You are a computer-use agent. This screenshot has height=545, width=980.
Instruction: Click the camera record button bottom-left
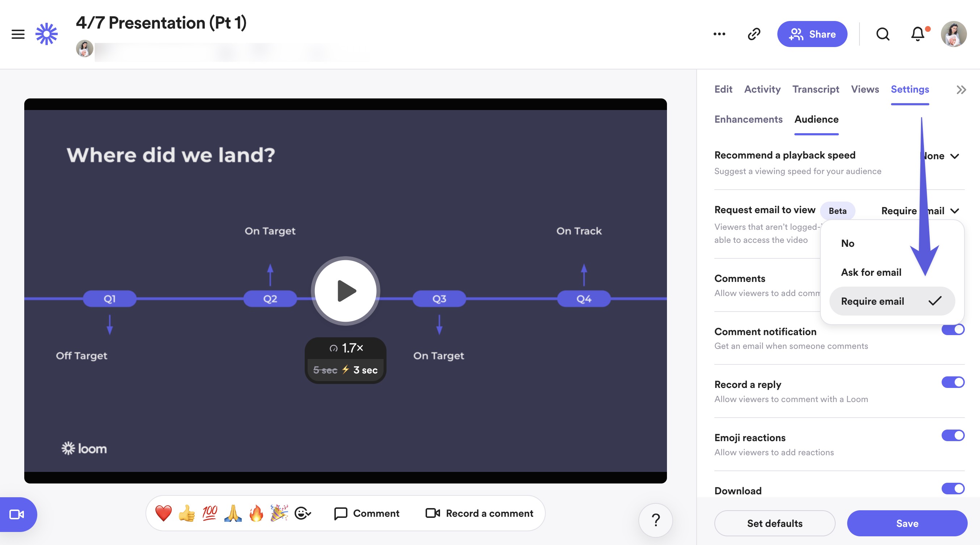[x=17, y=514]
